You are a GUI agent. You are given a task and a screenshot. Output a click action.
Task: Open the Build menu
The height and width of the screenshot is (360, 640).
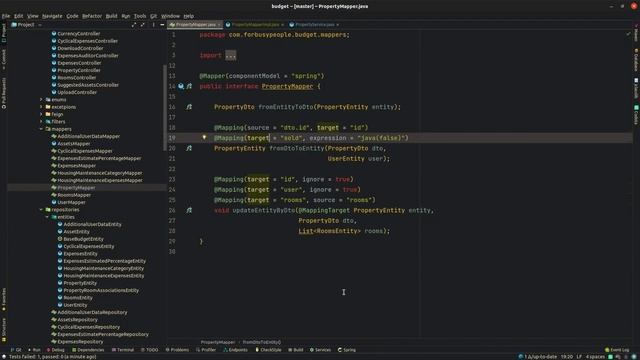111,16
